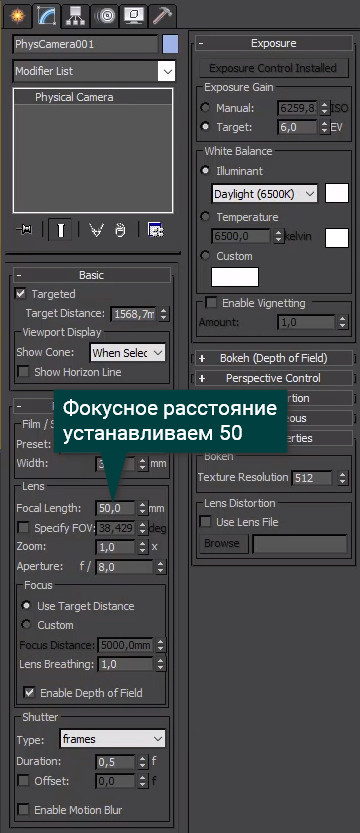
Task: Select Manual exposure gain radio
Action: [x=205, y=108]
